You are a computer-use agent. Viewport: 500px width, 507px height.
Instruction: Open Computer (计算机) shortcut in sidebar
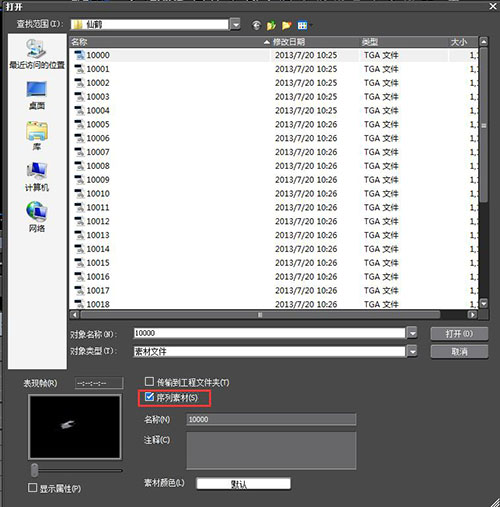[37, 177]
